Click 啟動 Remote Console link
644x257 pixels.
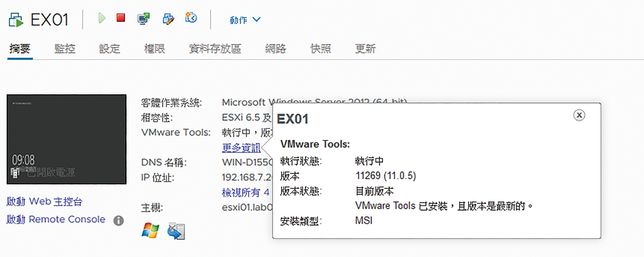pos(56,219)
